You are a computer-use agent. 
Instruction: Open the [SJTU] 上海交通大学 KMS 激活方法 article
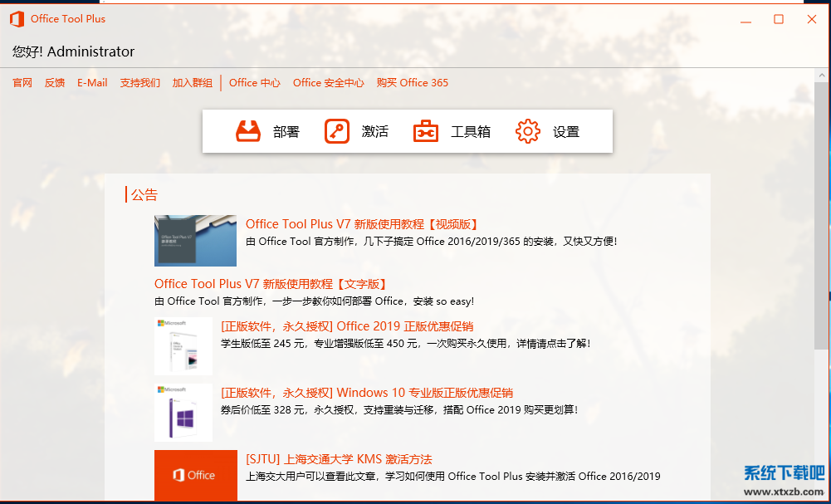339,459
